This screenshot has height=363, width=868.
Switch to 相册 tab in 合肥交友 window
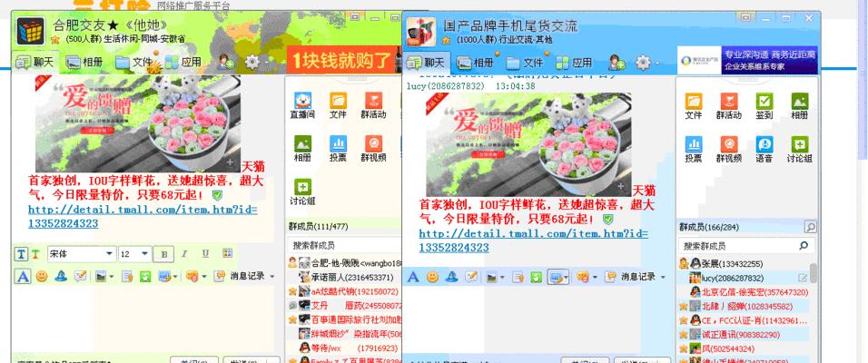(84, 62)
